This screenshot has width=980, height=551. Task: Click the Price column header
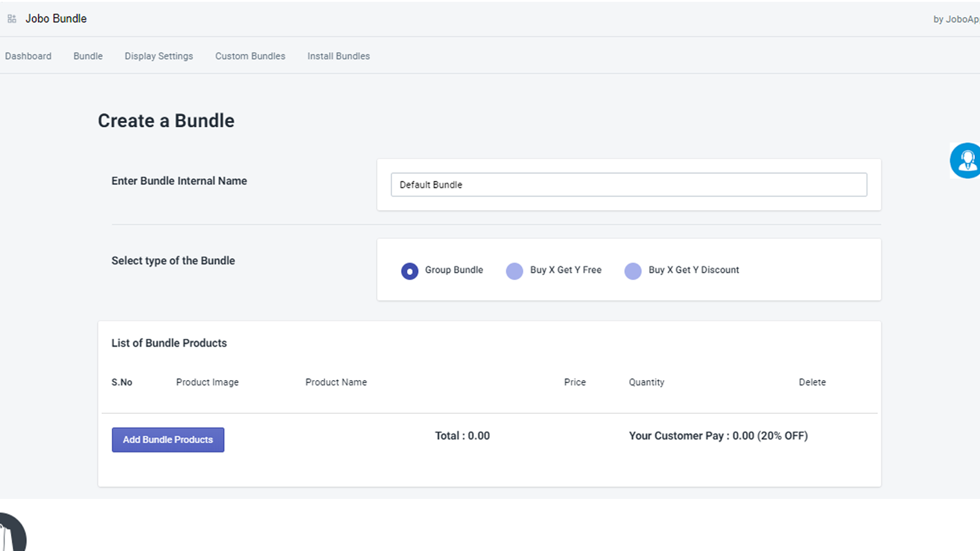coord(575,382)
